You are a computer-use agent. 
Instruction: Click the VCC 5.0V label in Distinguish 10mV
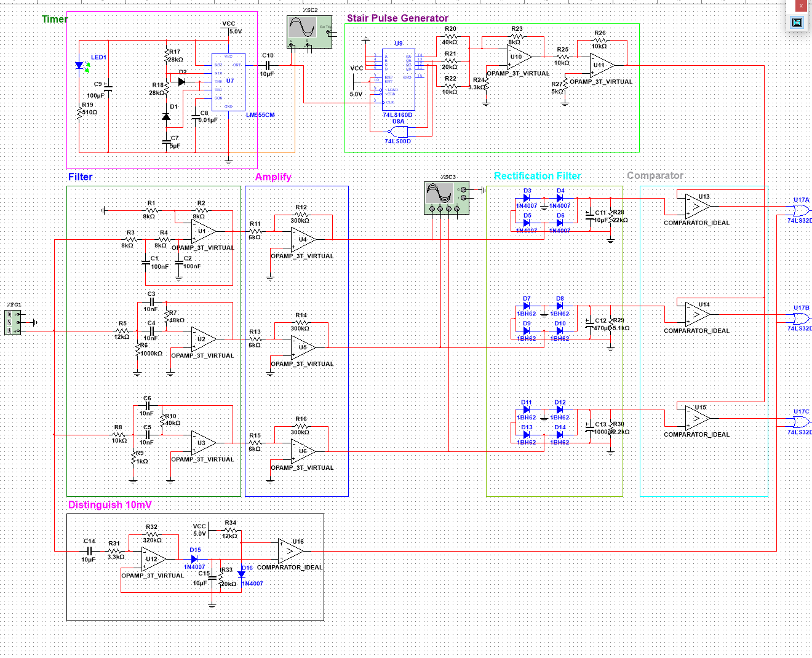click(200, 530)
